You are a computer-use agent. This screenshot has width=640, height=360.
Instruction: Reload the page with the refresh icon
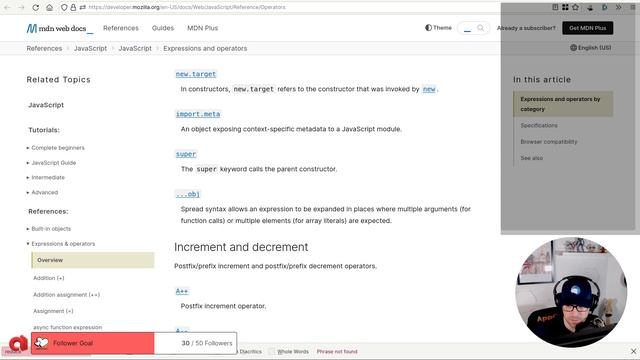[x=36, y=7]
